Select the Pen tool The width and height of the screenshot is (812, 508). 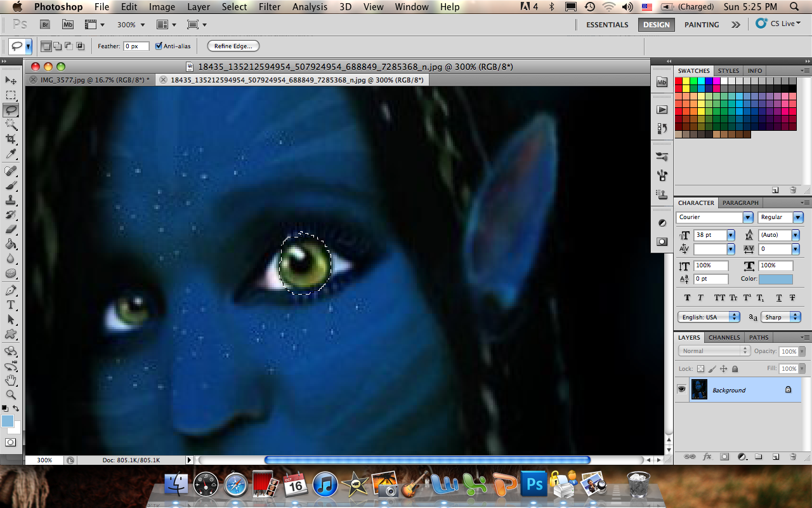(x=11, y=290)
